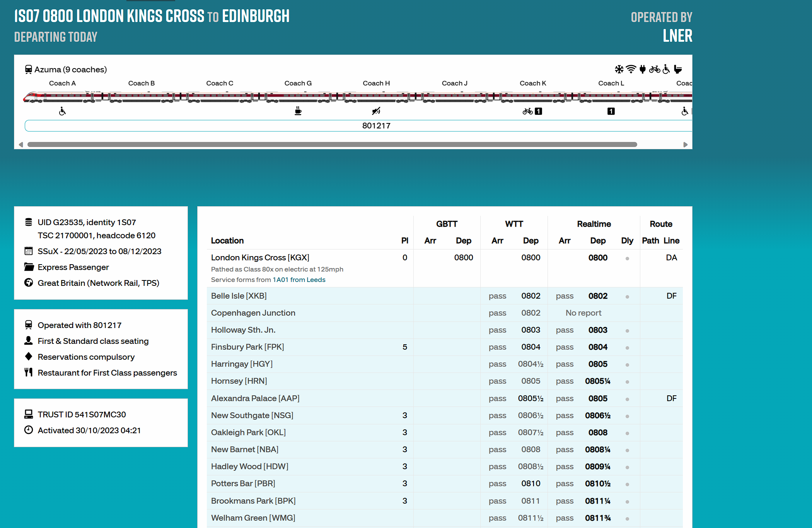Click the first class badge under Coach K
812x528 pixels.
pyautogui.click(x=538, y=111)
